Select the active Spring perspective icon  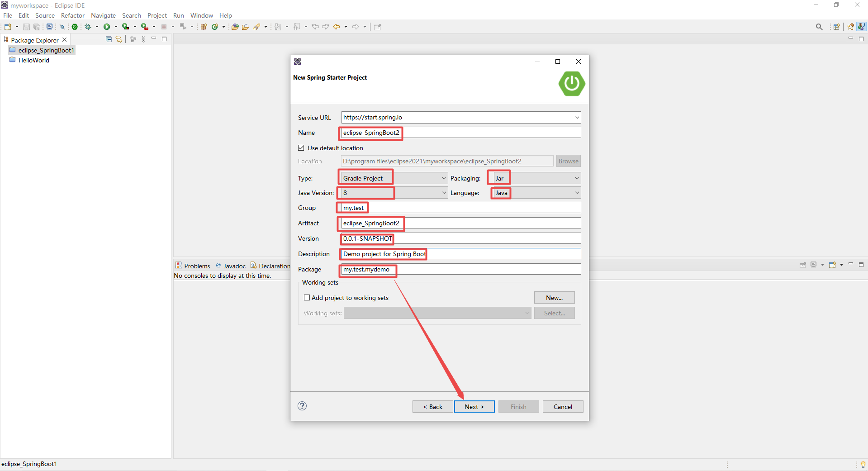[x=861, y=27]
